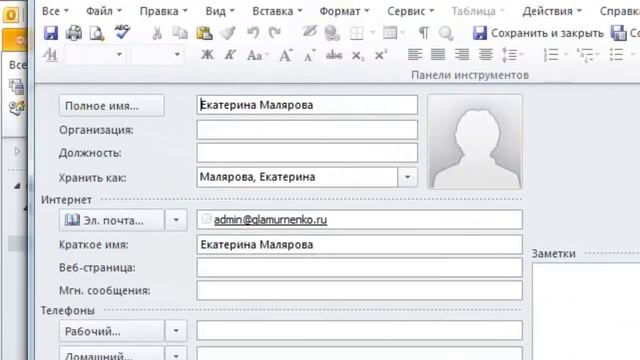Open the Вид menu

(x=220, y=11)
